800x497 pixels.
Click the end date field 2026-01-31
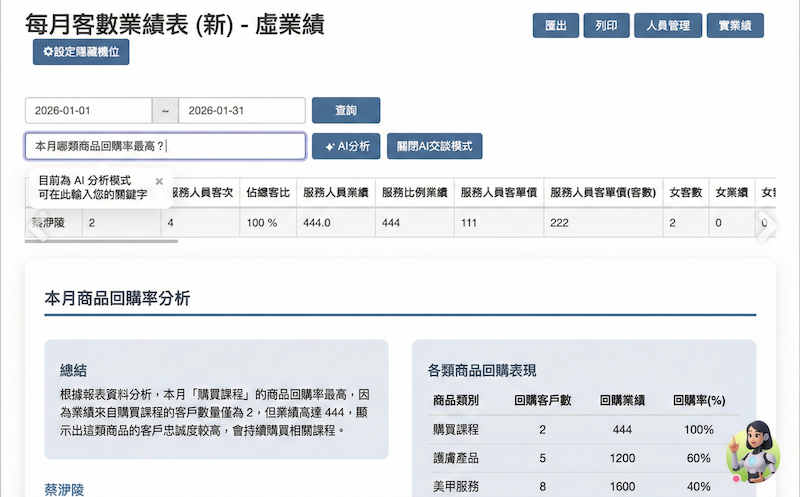[242, 110]
